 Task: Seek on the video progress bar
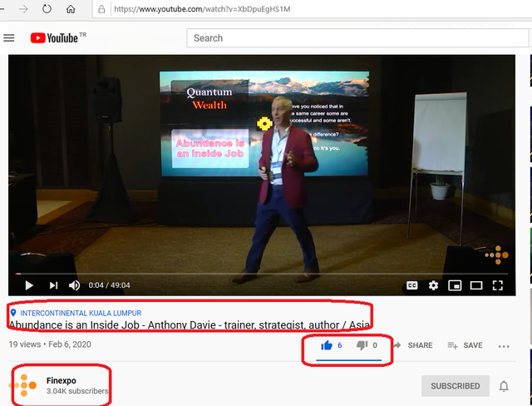262,274
